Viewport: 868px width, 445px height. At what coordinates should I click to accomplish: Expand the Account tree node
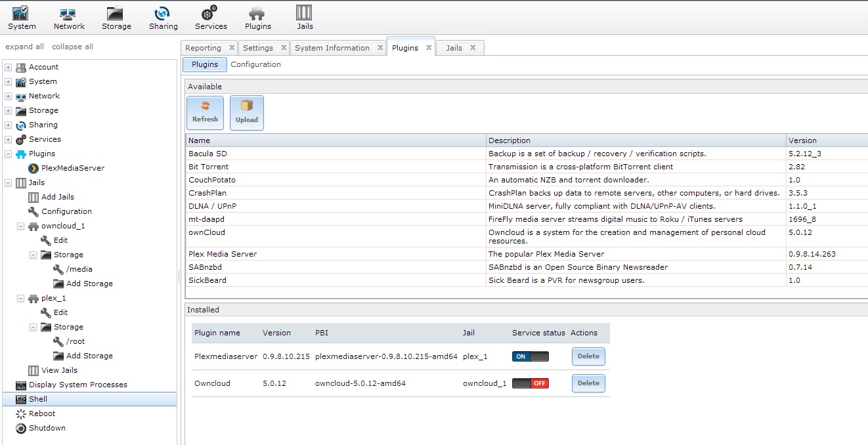[8, 67]
